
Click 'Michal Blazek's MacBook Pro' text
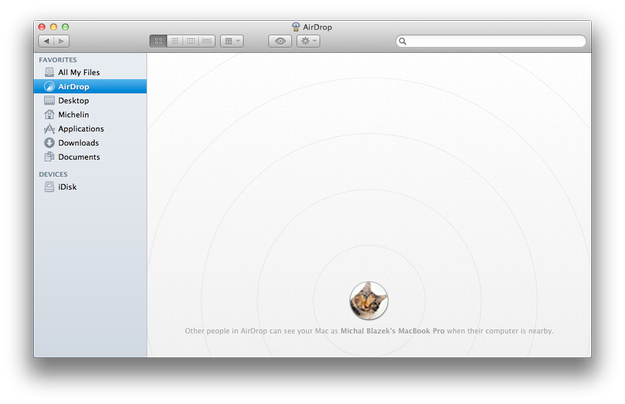click(x=392, y=331)
